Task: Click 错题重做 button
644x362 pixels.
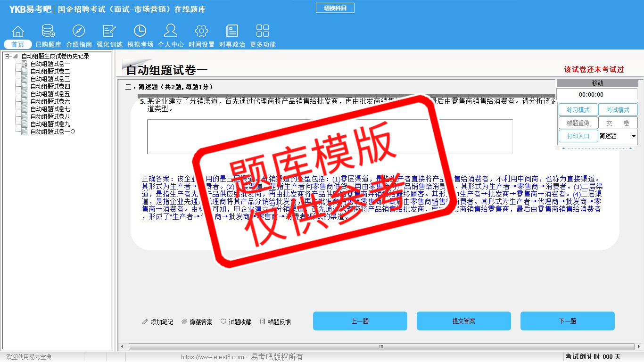Action: [578, 123]
